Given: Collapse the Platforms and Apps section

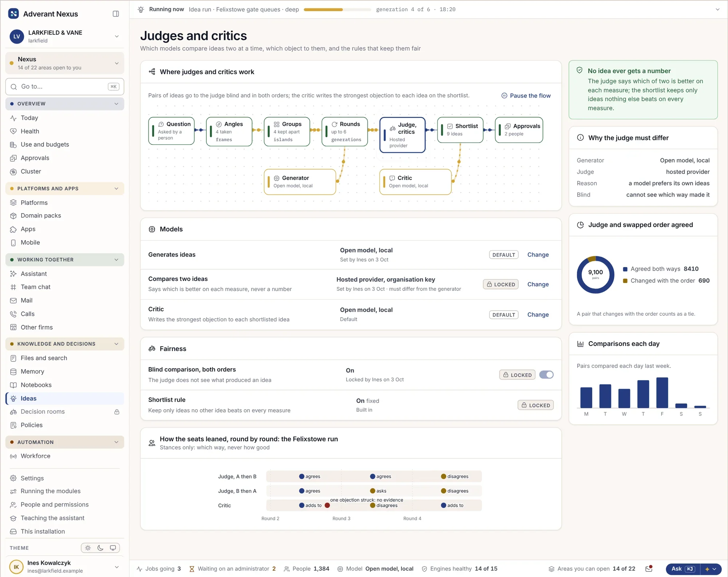Looking at the screenshot, I should click(65, 188).
